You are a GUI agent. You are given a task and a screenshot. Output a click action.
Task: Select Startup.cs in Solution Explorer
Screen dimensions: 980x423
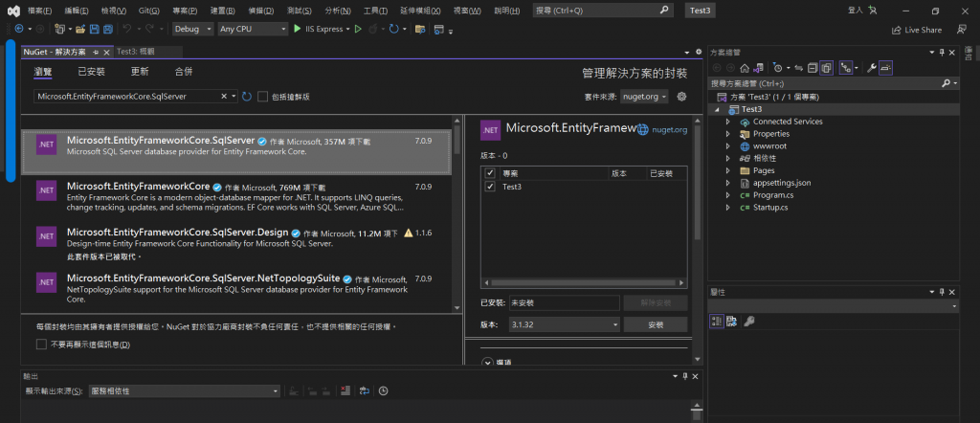click(770, 208)
